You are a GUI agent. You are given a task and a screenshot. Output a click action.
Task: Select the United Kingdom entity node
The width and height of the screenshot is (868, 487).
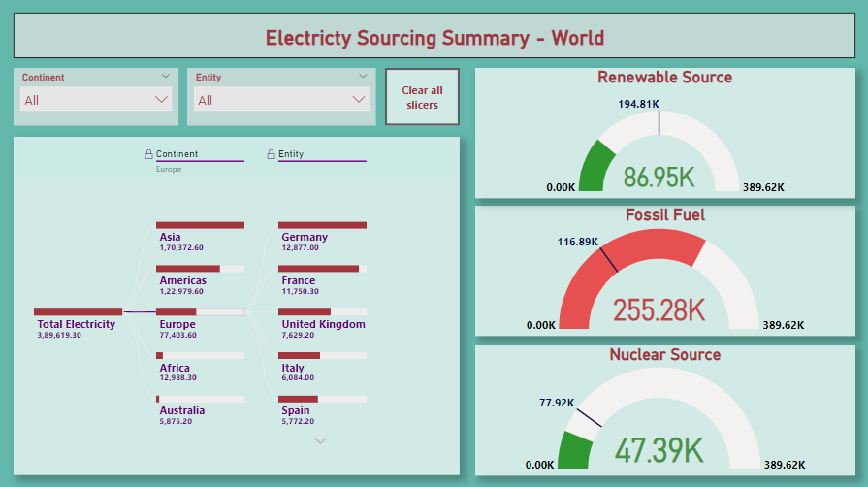tap(322, 312)
